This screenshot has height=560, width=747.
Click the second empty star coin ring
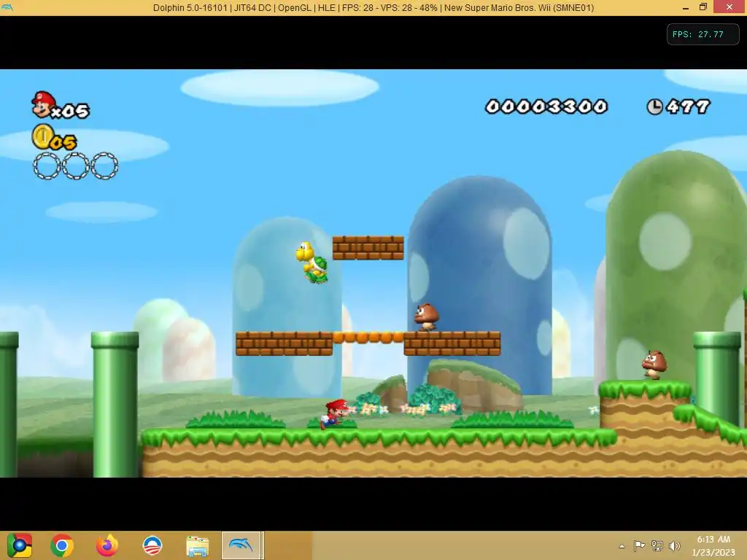coord(75,166)
